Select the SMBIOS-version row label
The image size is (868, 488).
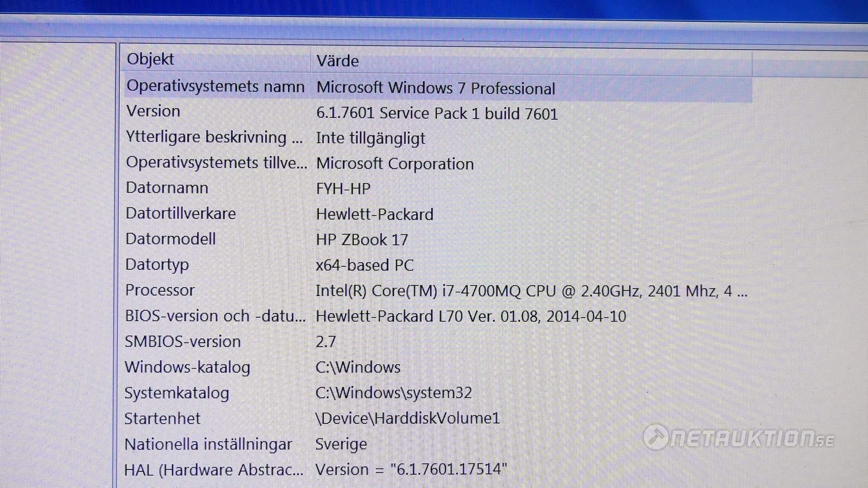tap(183, 342)
